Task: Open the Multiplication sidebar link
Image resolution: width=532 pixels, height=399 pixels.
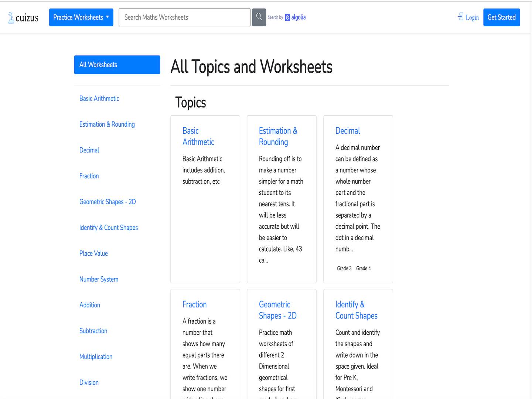Action: point(96,357)
